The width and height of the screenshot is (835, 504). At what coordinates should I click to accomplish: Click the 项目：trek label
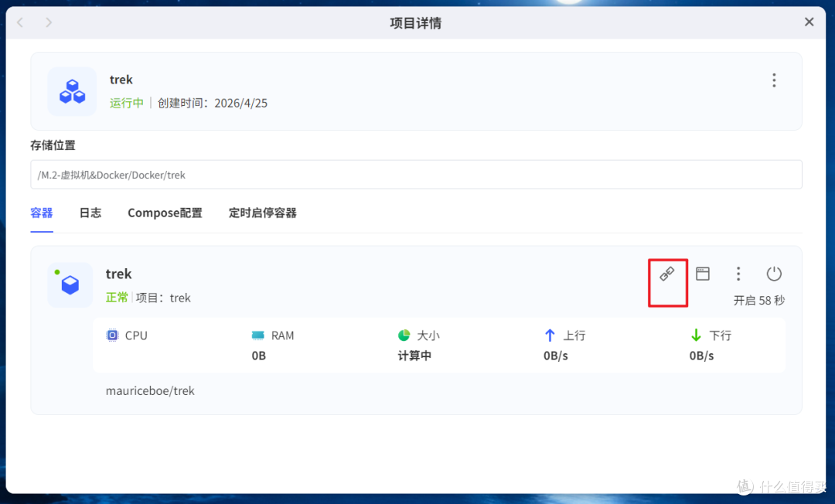(163, 298)
